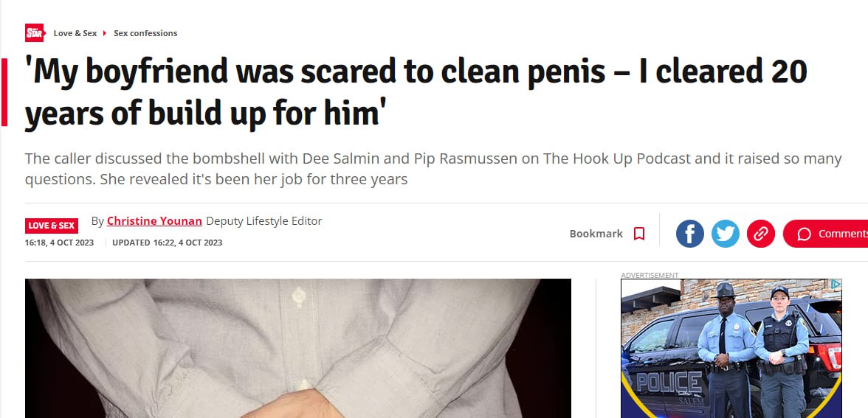
Task: Open the Sex confessions breadcrumb
Action: point(145,33)
